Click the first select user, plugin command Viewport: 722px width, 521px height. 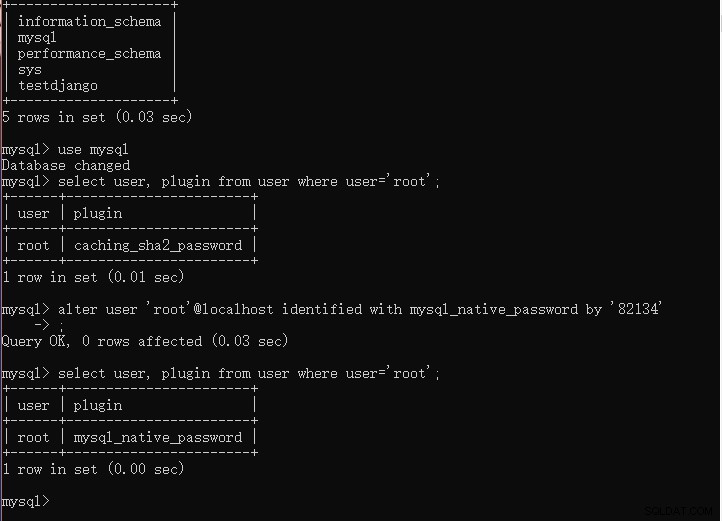coord(249,181)
